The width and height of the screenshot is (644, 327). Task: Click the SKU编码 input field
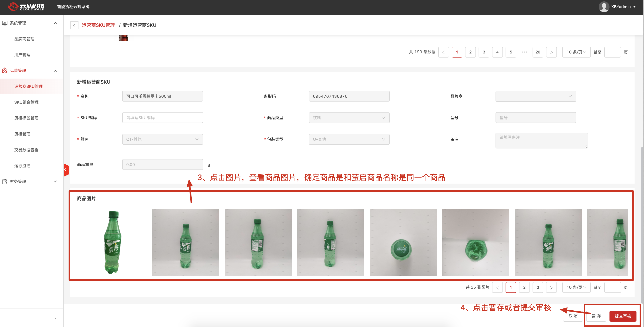click(x=163, y=118)
